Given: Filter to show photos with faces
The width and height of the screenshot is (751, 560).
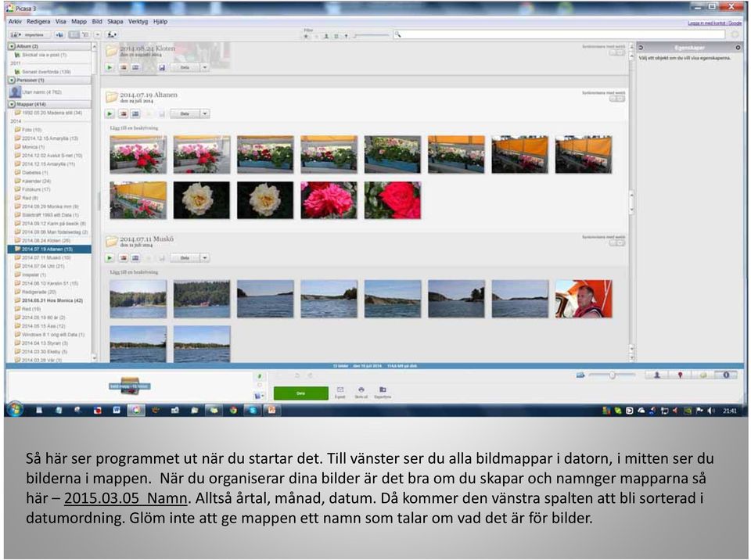Looking at the screenshot, I should click(x=326, y=36).
